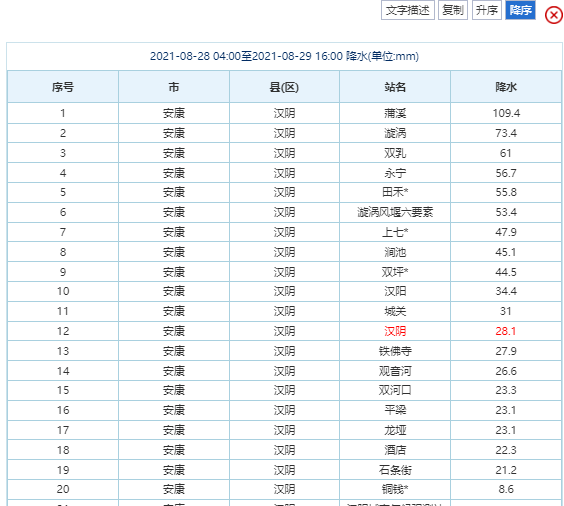
Task: Click the 石条街 station name
Action: pyautogui.click(x=395, y=470)
